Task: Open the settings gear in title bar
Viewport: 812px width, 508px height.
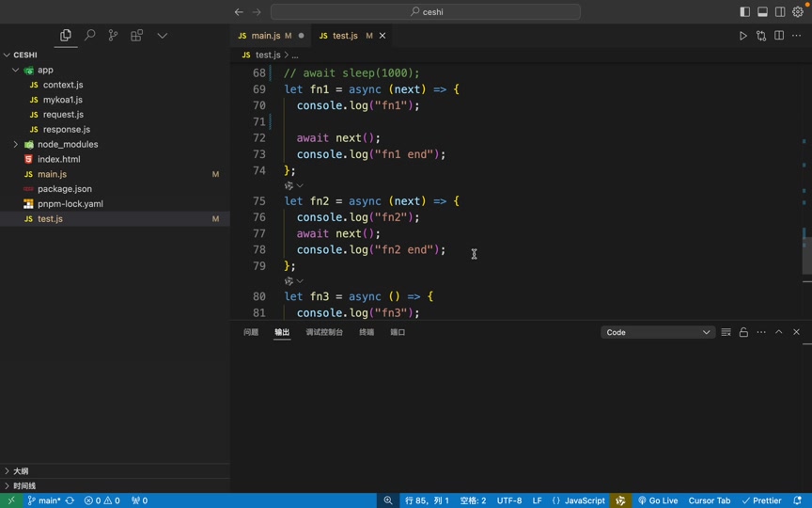Action: tap(798, 12)
